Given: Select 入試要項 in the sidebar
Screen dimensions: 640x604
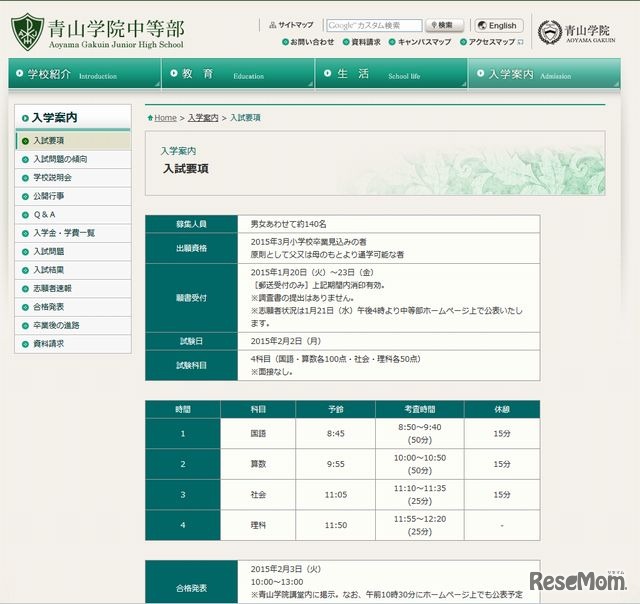Looking at the screenshot, I should [x=73, y=141].
